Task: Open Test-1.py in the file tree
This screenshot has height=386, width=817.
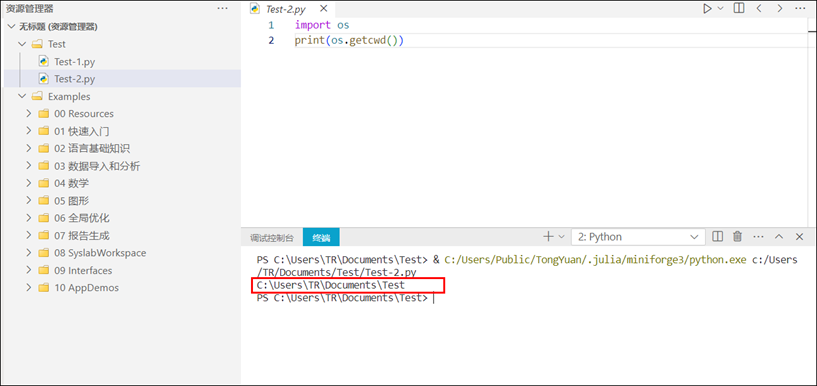Action: 75,61
